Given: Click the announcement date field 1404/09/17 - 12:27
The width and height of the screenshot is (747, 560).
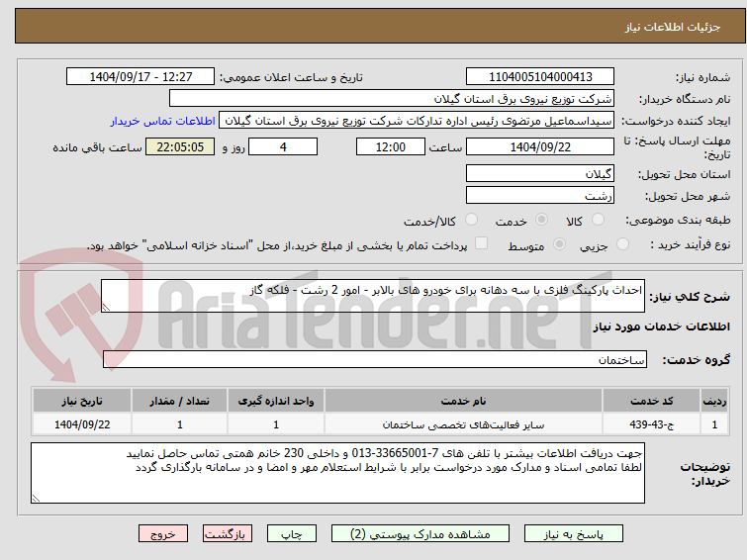Looking at the screenshot, I should tap(140, 77).
